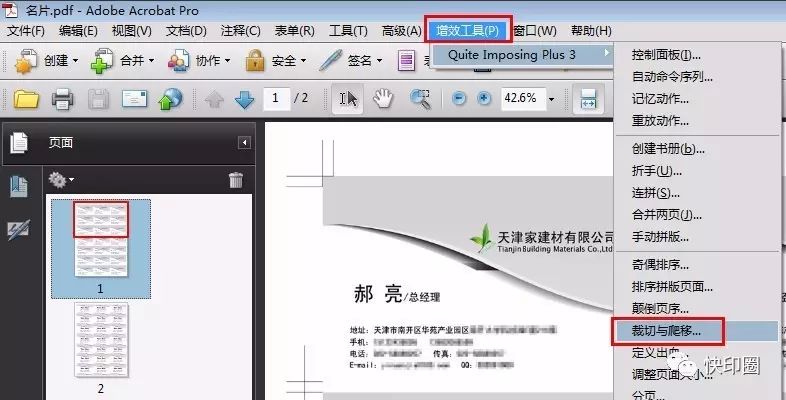This screenshot has width=786, height=400.
Task: Select page 1 thumbnail
Action: (x=101, y=240)
